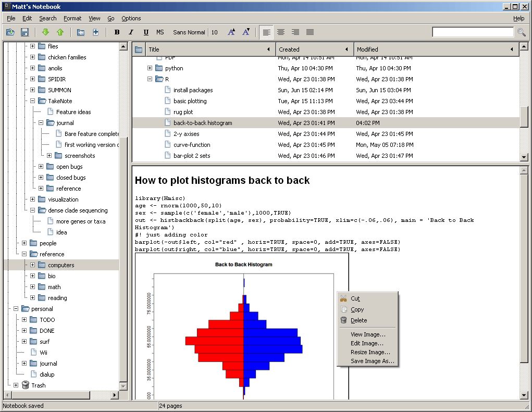Open the Format menu

(x=72, y=18)
